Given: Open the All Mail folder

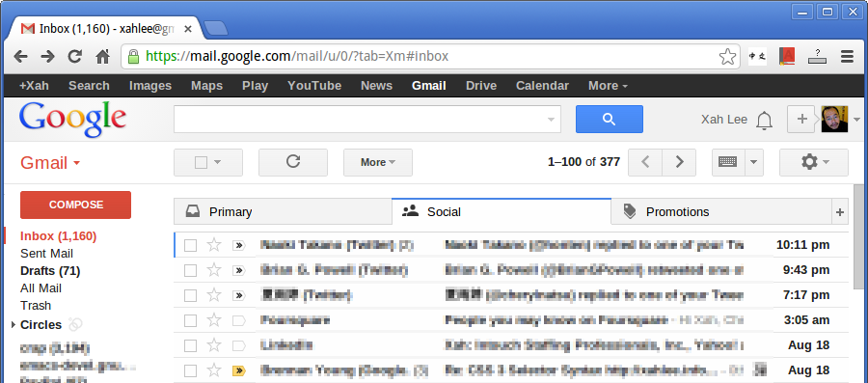Looking at the screenshot, I should pyautogui.click(x=41, y=288).
